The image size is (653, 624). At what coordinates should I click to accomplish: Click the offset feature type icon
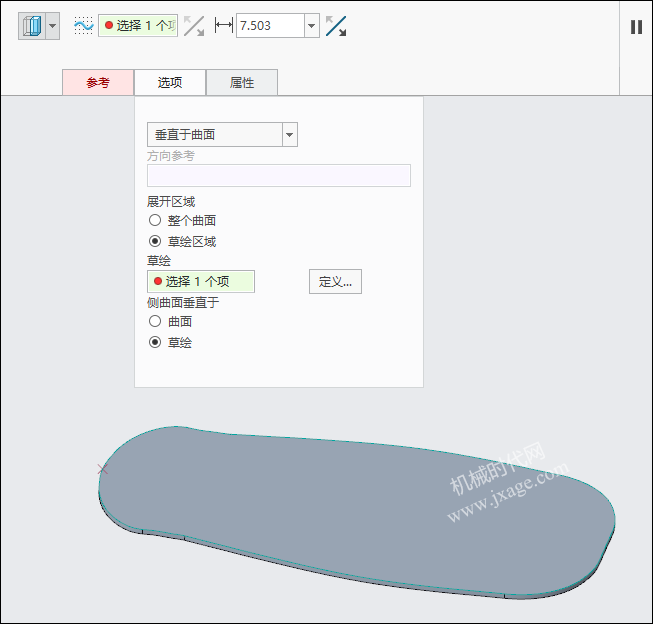[x=32, y=26]
